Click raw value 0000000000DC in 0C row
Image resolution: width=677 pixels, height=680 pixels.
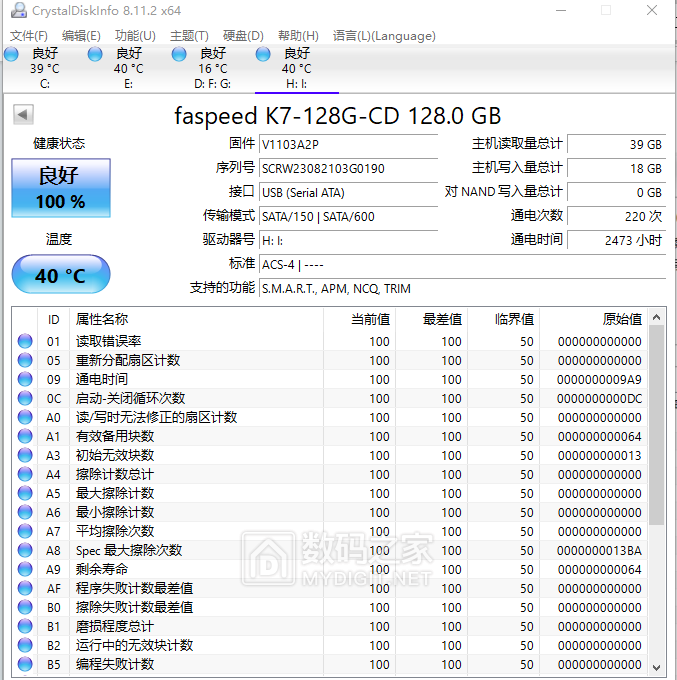[599, 399]
